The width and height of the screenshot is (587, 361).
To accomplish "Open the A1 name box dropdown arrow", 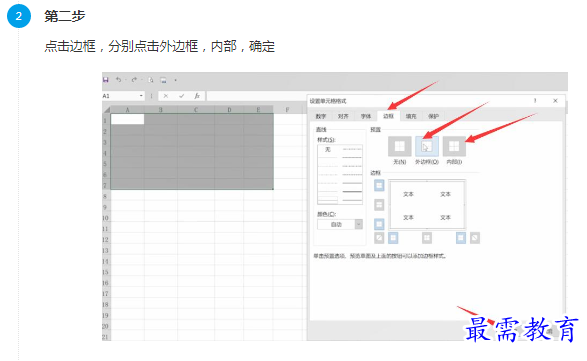I will tap(141, 96).
